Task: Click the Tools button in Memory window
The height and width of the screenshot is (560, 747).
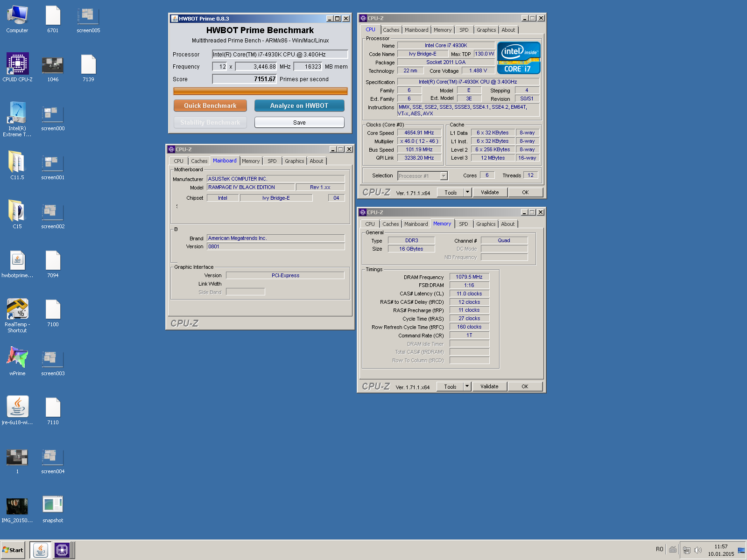Action: click(x=450, y=386)
